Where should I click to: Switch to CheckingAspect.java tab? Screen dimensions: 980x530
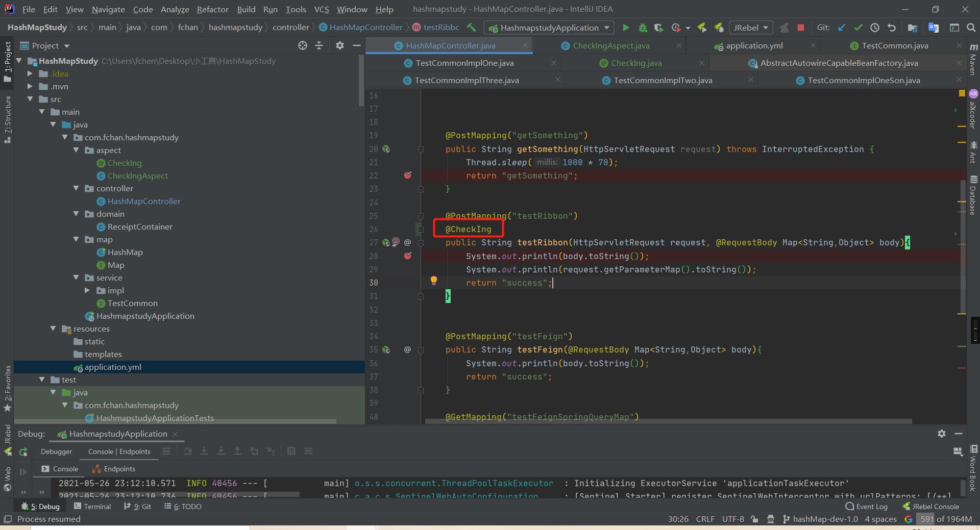611,45
